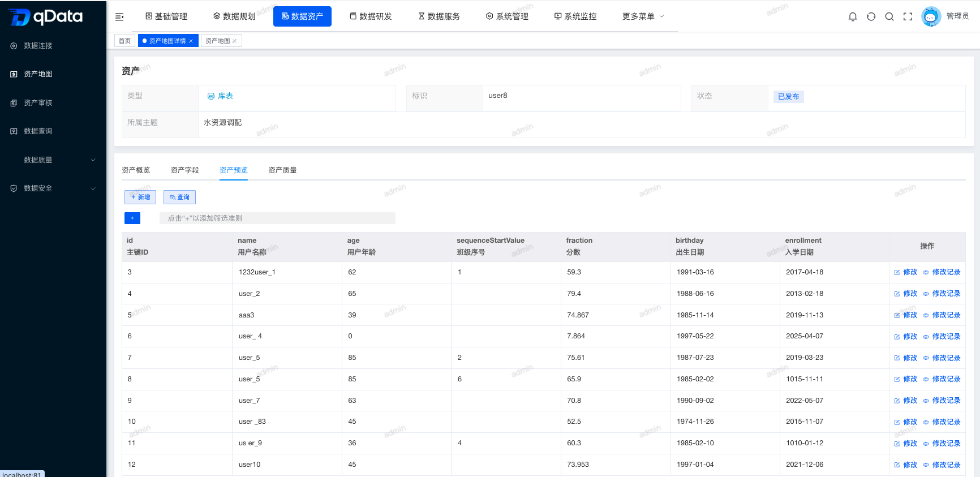980x477 pixels.
Task: Open the admin avatar profile picture
Action: [x=931, y=16]
